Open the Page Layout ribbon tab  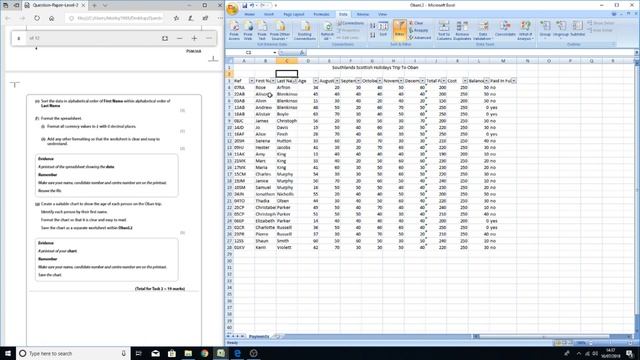(x=293, y=14)
